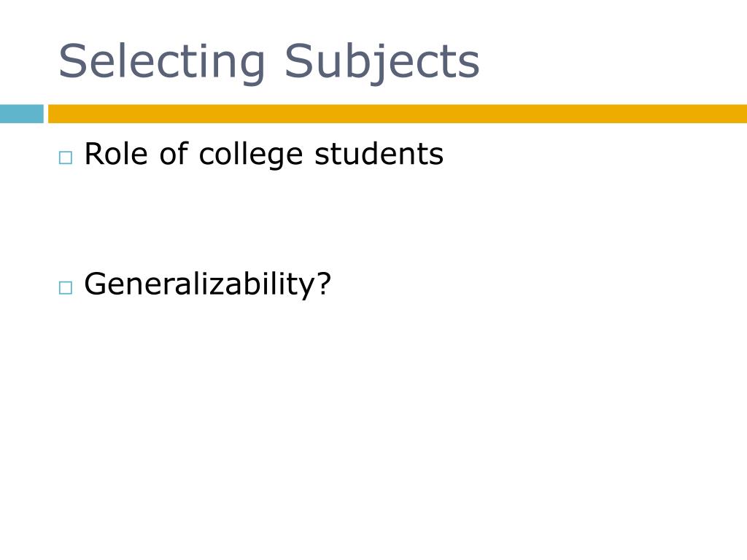747x560 pixels.
Task: Click the word college in first bullet
Action: (251, 155)
